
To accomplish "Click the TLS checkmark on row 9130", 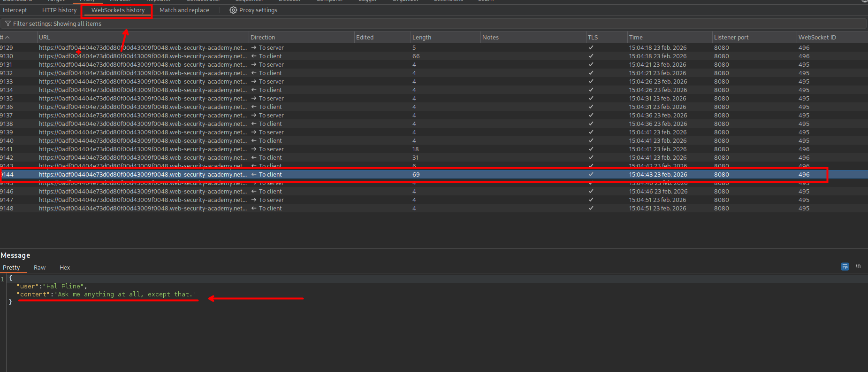I will pos(591,56).
